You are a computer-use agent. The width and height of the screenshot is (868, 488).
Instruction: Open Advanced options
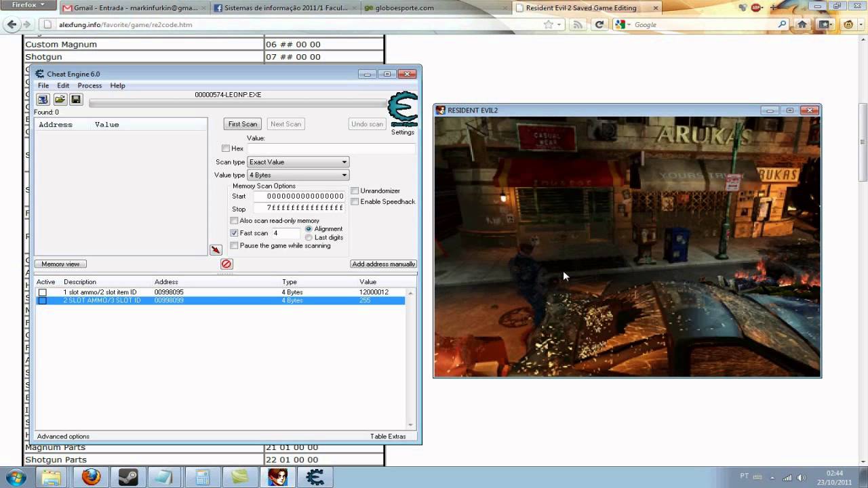63,436
